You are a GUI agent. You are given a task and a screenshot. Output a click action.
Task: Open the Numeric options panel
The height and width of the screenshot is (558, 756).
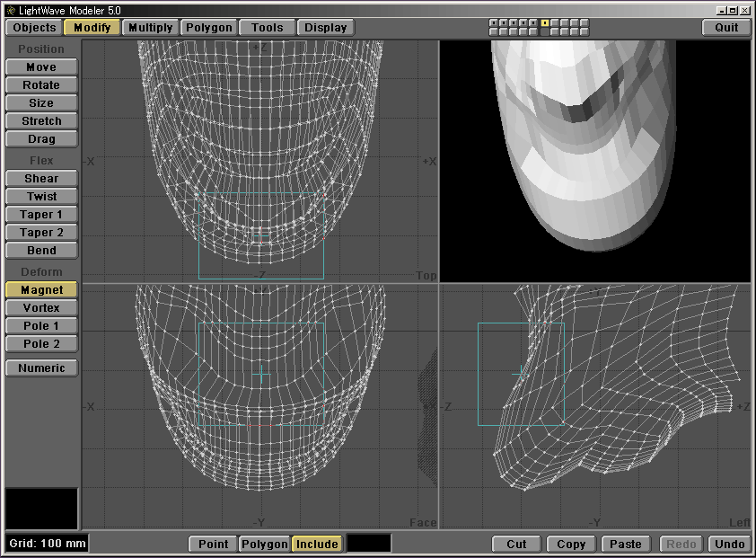point(41,368)
